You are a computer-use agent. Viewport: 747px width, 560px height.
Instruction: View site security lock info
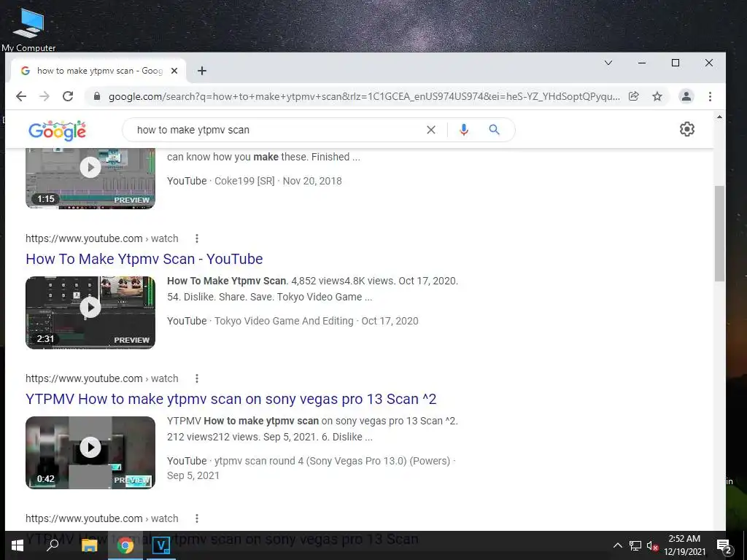click(x=97, y=97)
